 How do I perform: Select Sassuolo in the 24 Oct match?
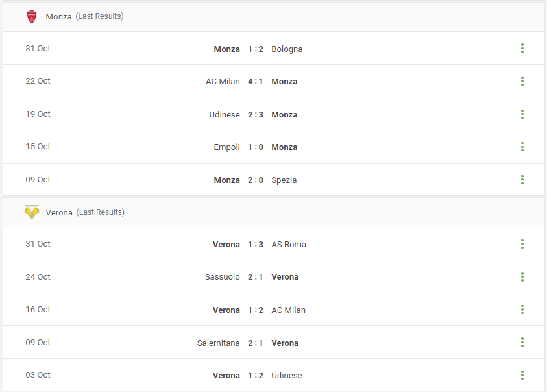(222, 277)
